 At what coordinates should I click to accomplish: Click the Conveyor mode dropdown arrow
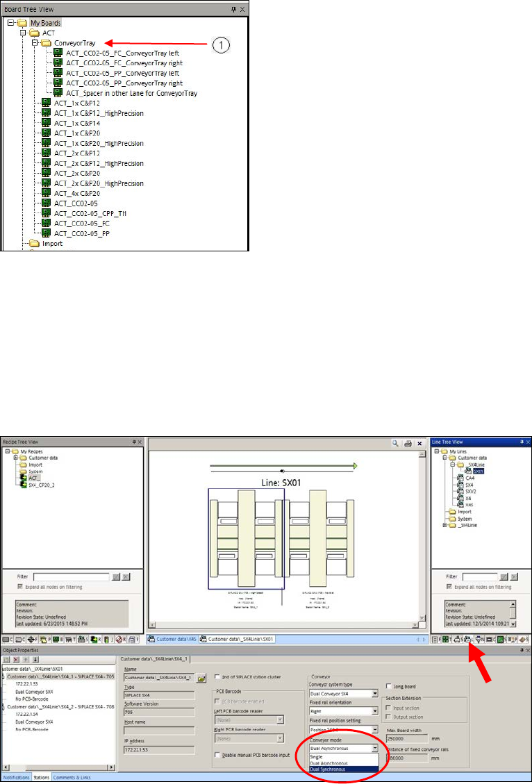374,749
